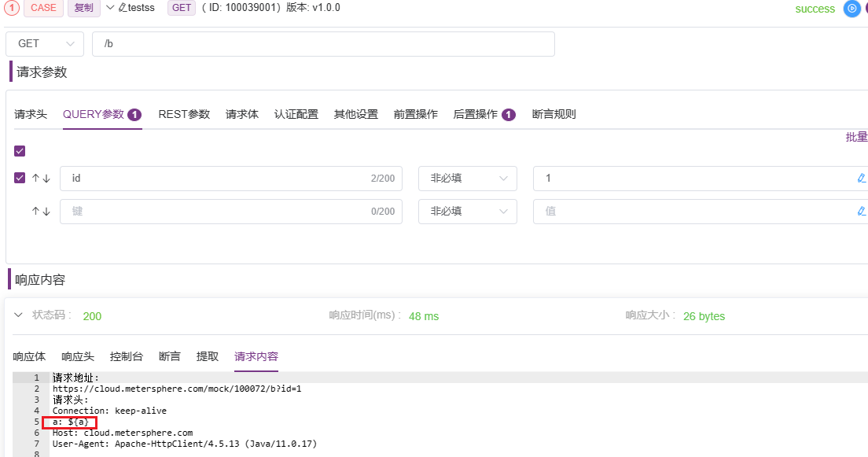The height and width of the screenshot is (457, 868).
Task: Open the settings target icon in top right corner
Action: tap(866, 9)
